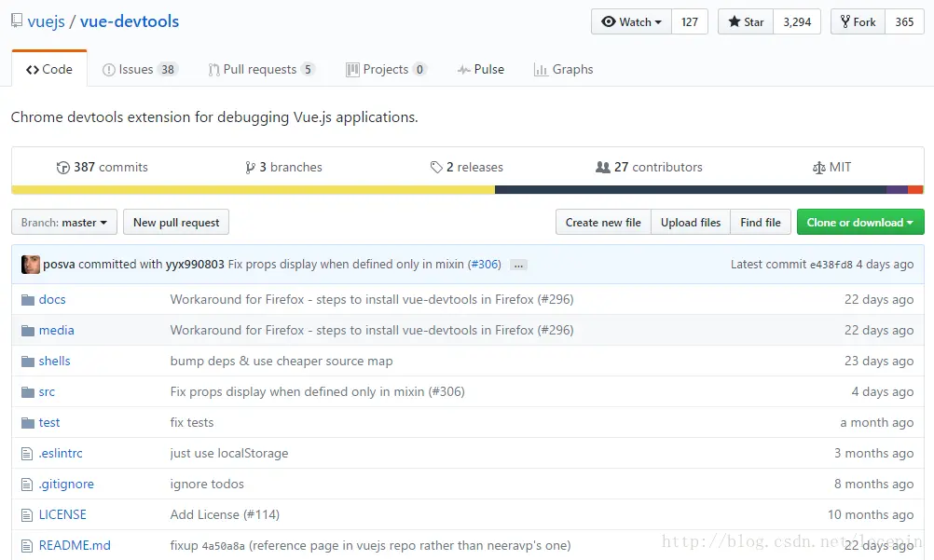Open the 365 forks count
Viewport: 934px width, 560px height.
point(904,22)
